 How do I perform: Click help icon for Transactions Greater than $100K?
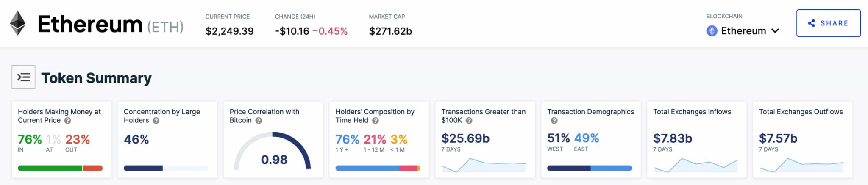[x=469, y=121]
